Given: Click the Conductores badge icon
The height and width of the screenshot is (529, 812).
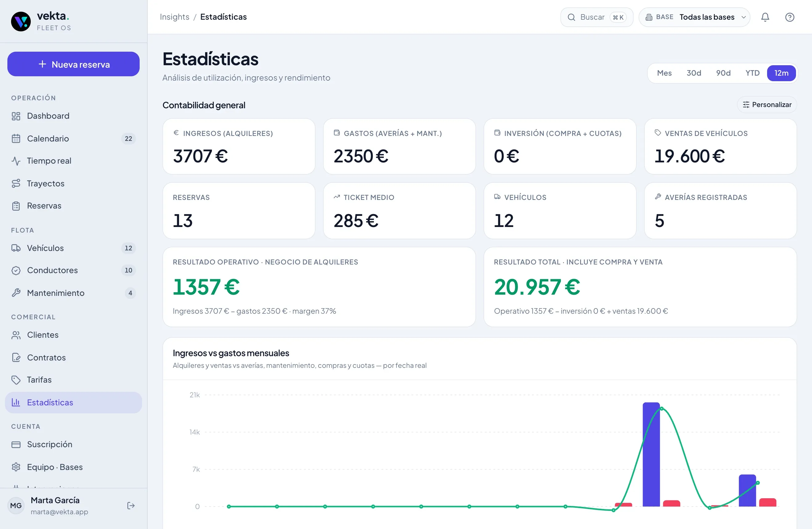Looking at the screenshot, I should [x=16, y=270].
